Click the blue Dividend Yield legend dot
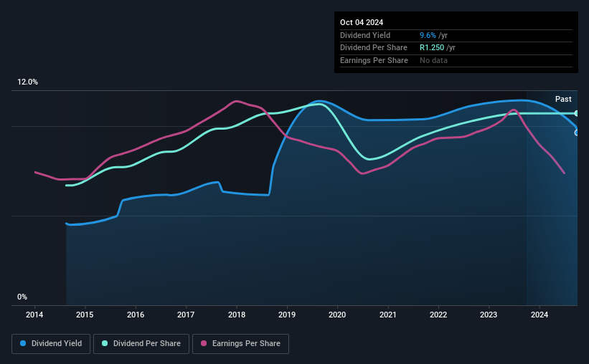This screenshot has width=589, height=364. tap(23, 343)
